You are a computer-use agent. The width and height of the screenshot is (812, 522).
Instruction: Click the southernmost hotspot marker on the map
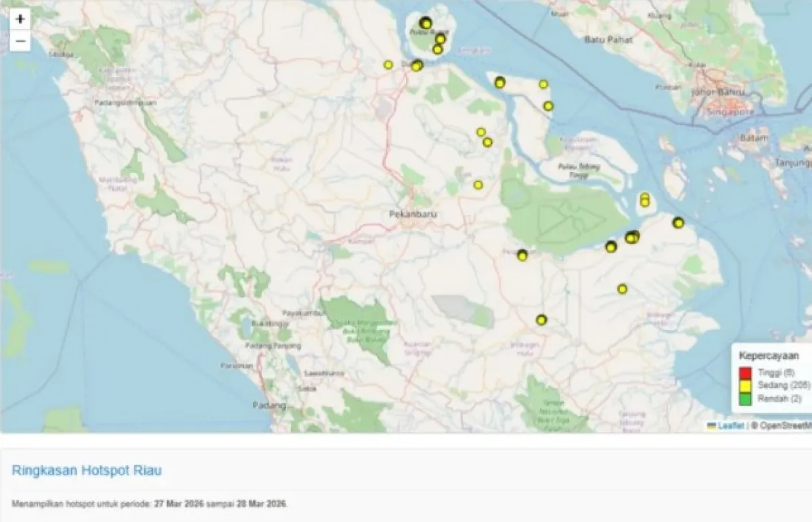[541, 320]
